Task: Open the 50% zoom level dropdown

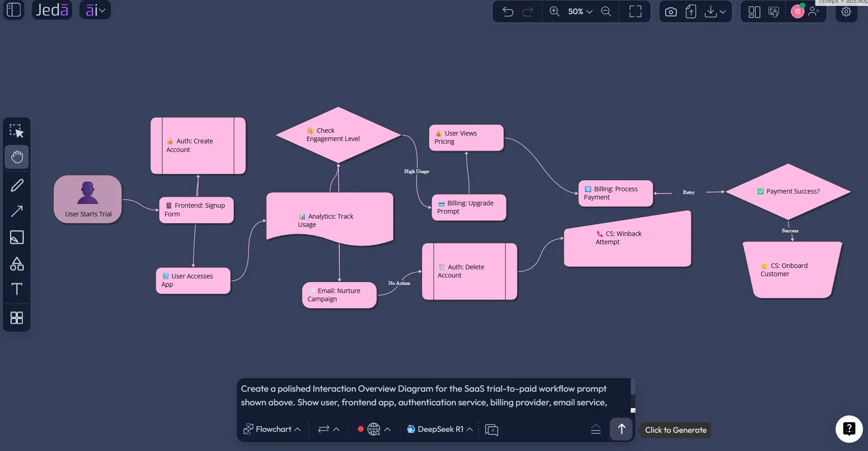Action: click(x=580, y=11)
